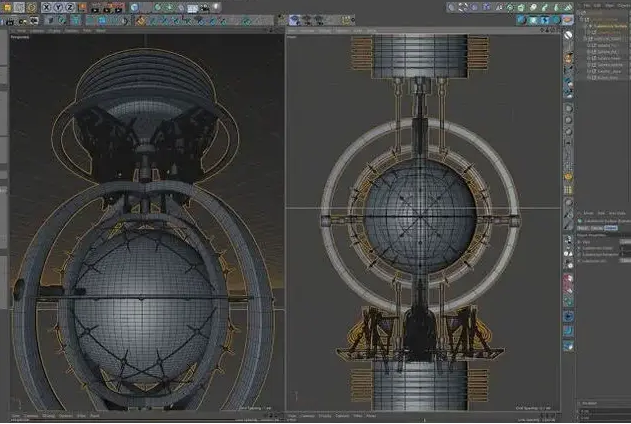Add the first green generator object

tap(158, 7)
